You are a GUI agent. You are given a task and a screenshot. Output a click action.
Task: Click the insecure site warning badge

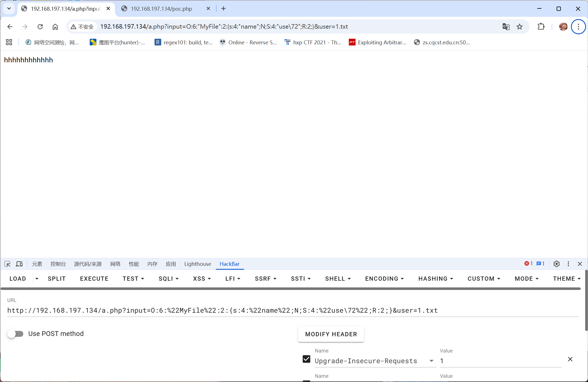click(x=82, y=27)
